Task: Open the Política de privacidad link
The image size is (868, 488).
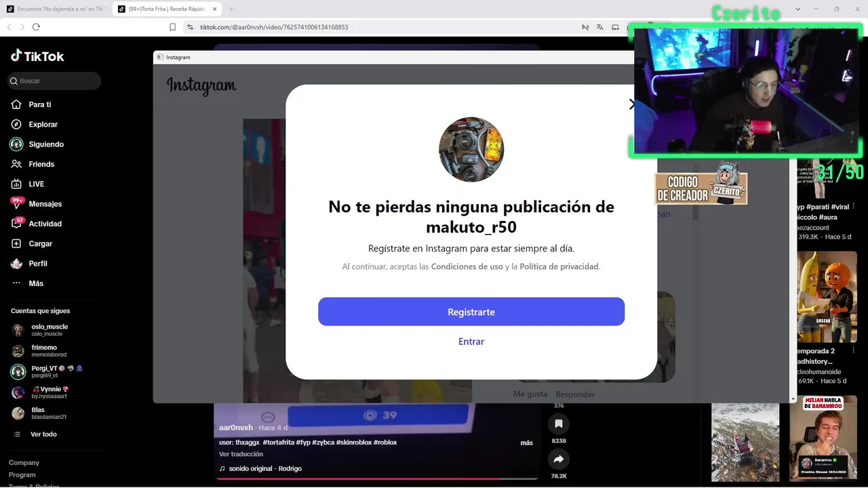Action: (559, 266)
